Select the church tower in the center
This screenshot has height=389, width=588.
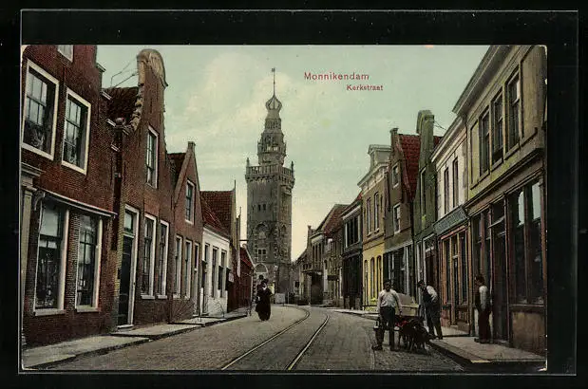point(270,209)
